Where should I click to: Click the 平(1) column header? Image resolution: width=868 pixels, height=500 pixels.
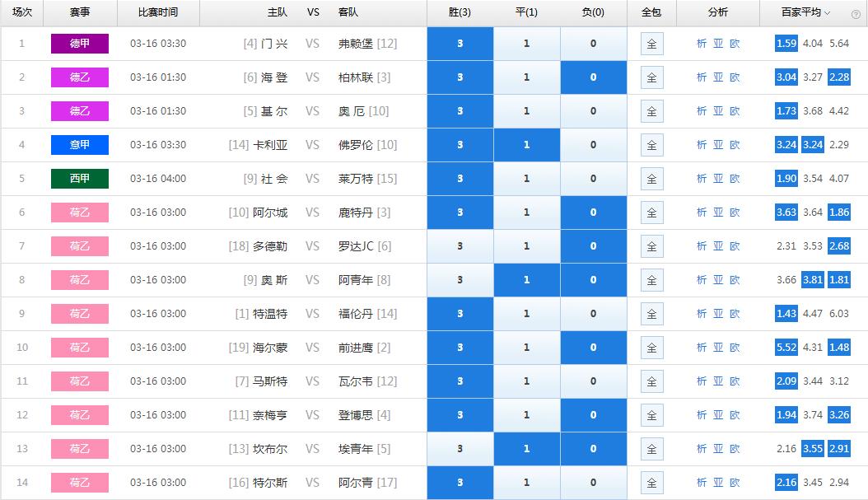[x=526, y=12]
